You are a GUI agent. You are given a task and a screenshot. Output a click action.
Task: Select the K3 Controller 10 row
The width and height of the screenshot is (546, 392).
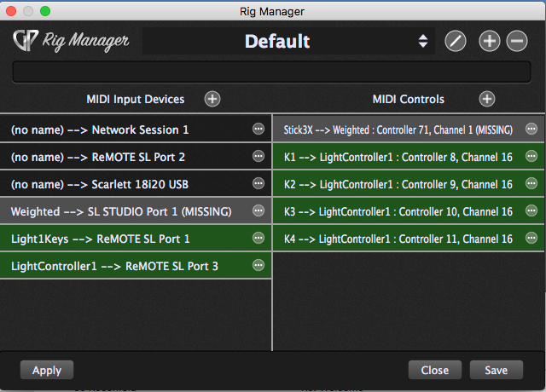[398, 211]
